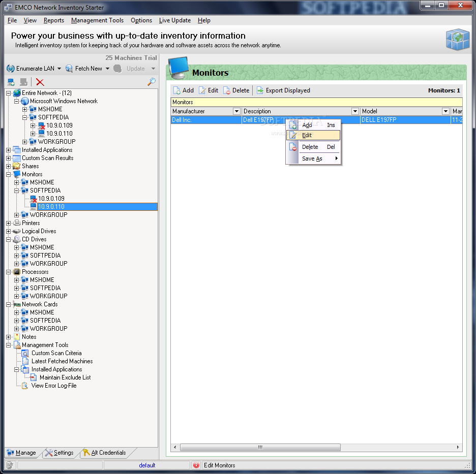Open the search magnifier above the tree
This screenshot has height=474, width=476.
click(152, 82)
